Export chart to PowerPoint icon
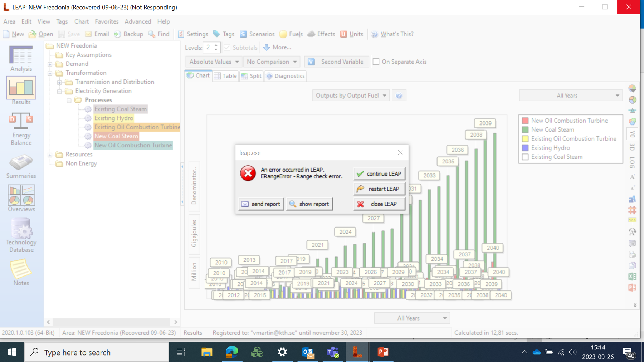The image size is (644, 362). click(x=632, y=288)
